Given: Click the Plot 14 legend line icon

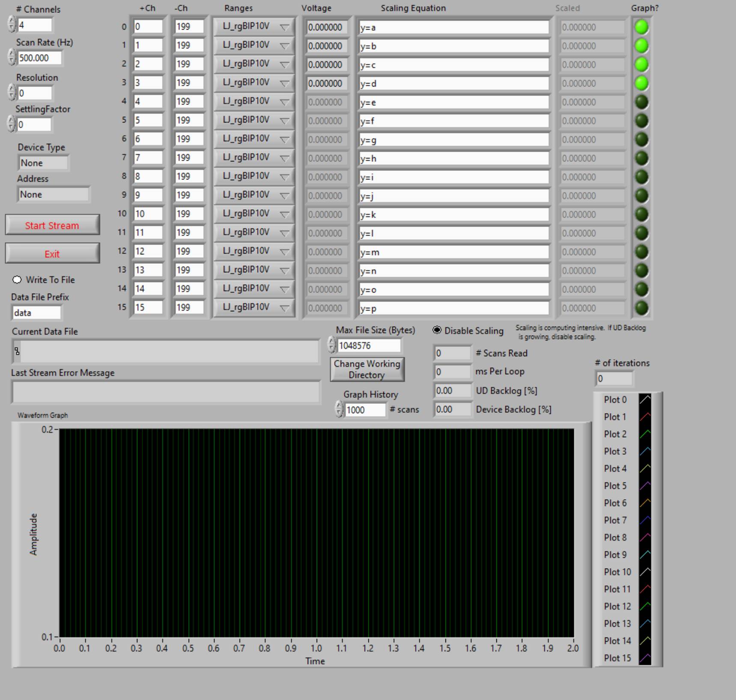Looking at the screenshot, I should pyautogui.click(x=645, y=641).
